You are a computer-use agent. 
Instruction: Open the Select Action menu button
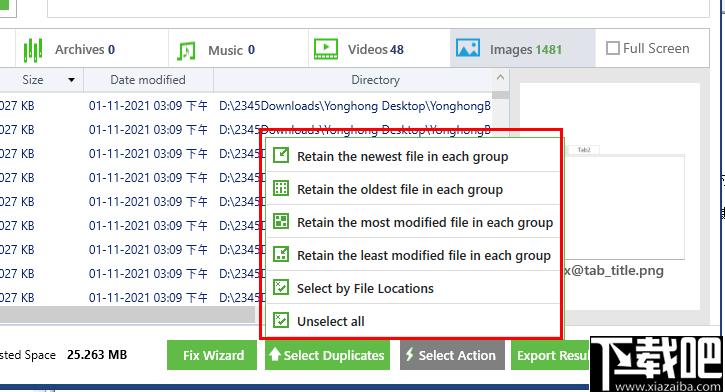point(452,355)
